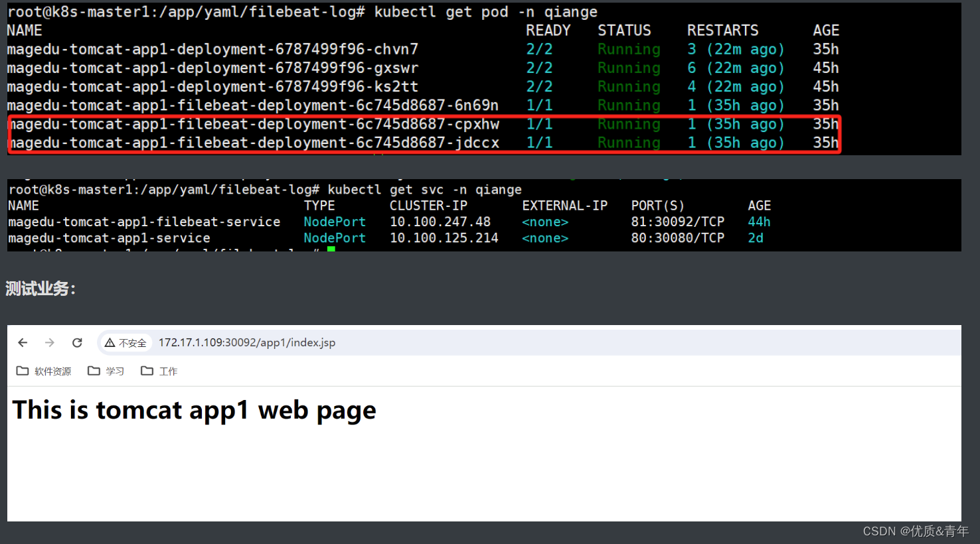Click READY value 2/2 of chvn7 pod

[539, 49]
